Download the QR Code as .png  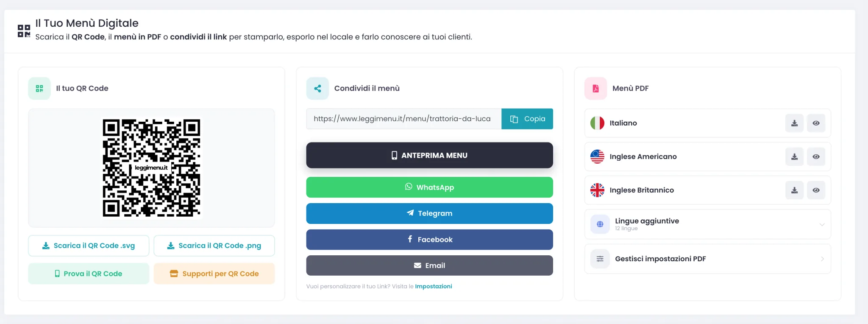[x=214, y=246]
